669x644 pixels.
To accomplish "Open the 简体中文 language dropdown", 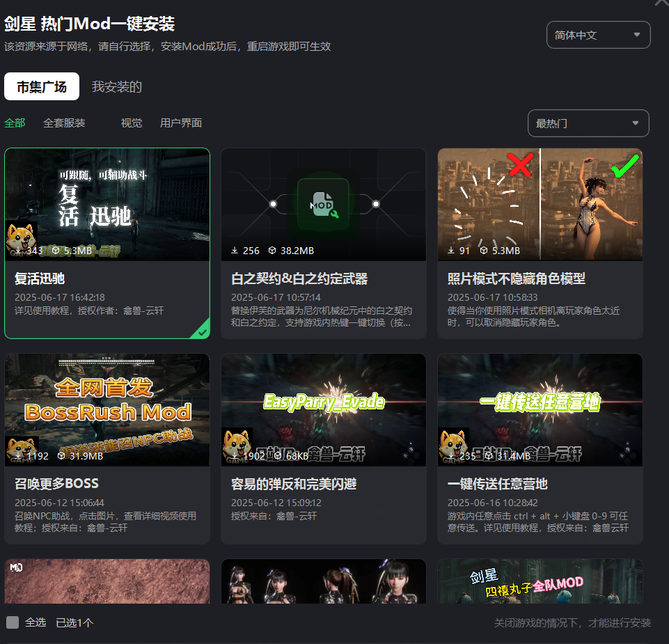I will (598, 35).
